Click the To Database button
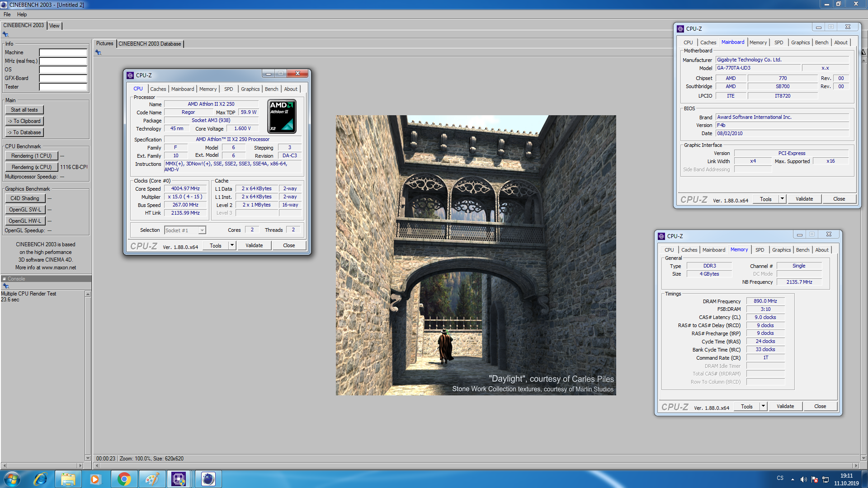Screen dimensions: 868x488 coord(24,132)
